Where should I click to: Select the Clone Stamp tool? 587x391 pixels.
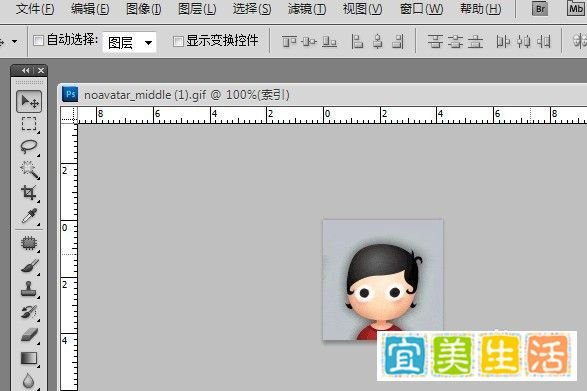29,289
